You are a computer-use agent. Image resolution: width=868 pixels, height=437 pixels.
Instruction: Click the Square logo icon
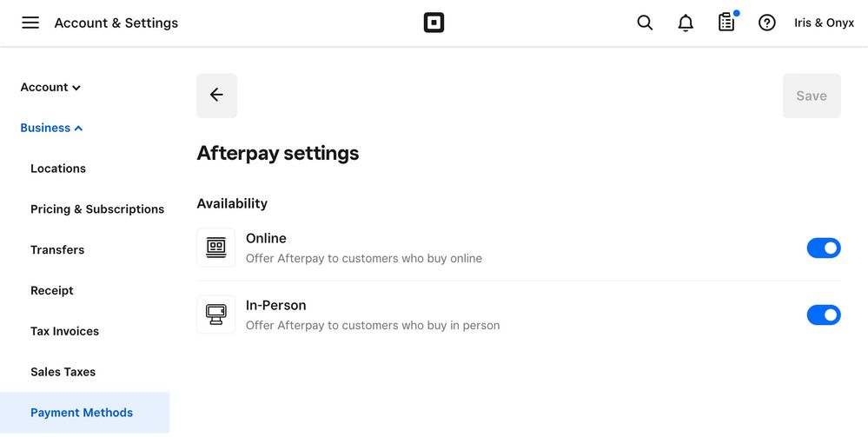[434, 23]
